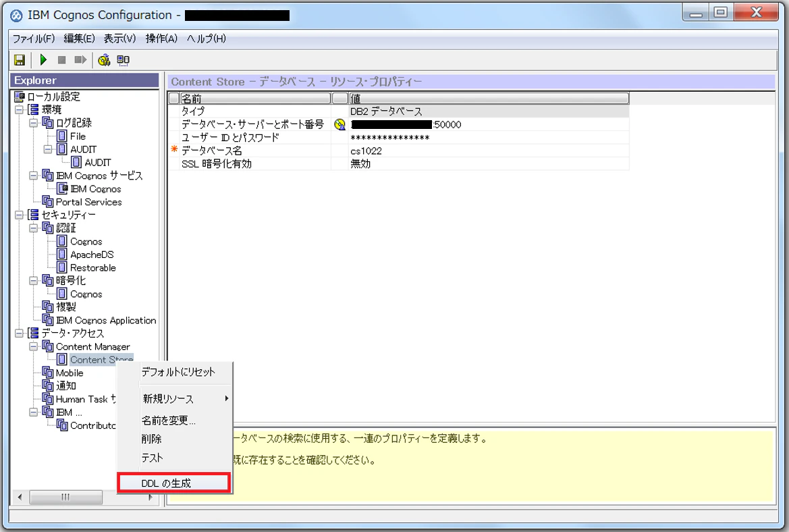Collapse the 環境 tree node
The width and height of the screenshot is (789, 532).
[19, 110]
